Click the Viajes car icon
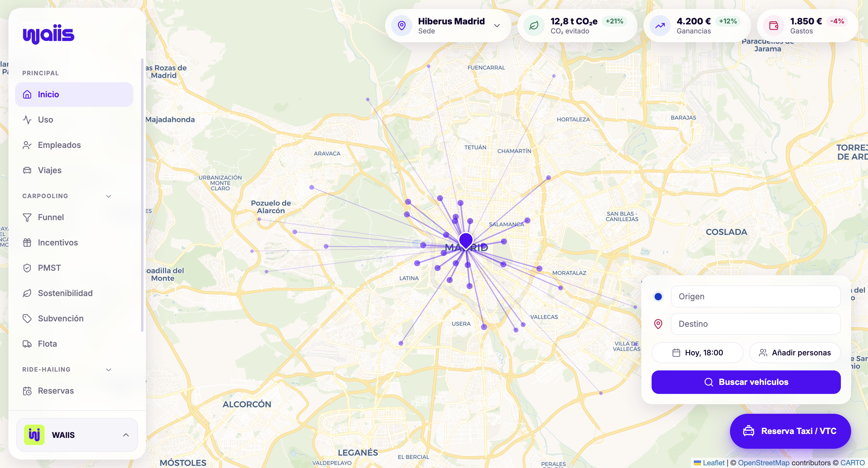This screenshot has width=868, height=468. 27,170
